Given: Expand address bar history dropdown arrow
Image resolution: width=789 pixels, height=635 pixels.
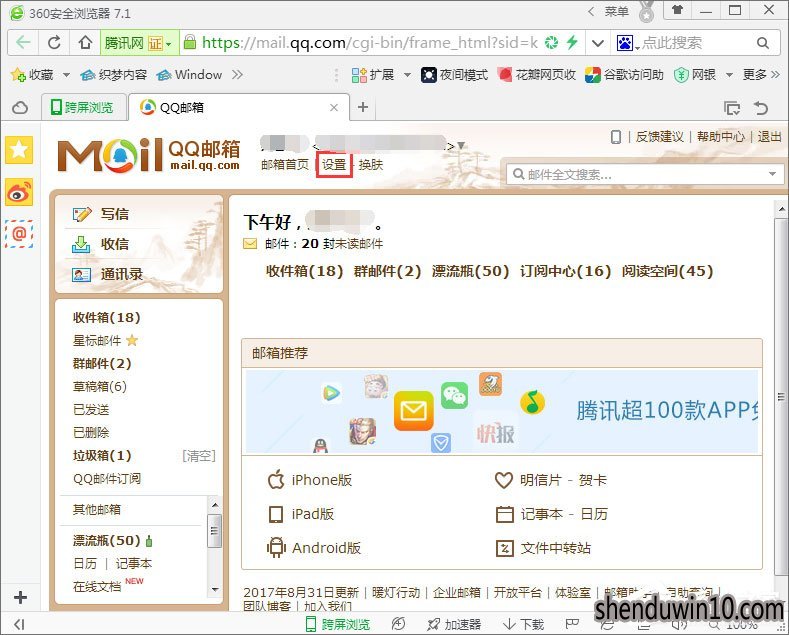Looking at the screenshot, I should coord(598,43).
